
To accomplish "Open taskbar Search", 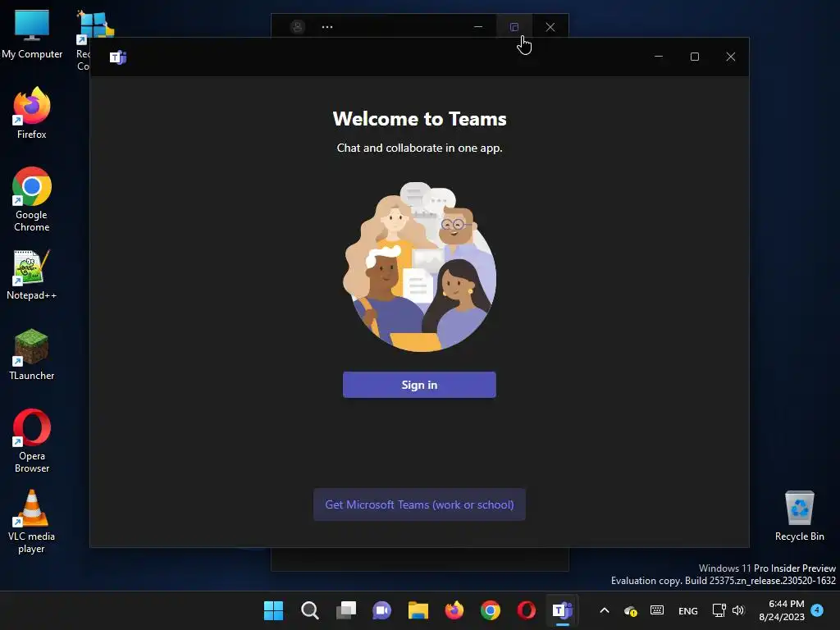I will [309, 610].
